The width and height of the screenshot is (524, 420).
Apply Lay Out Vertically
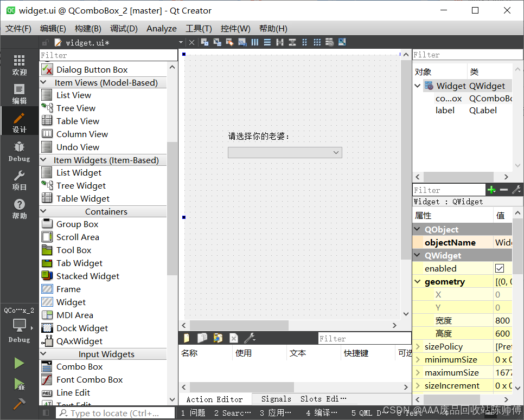point(267,42)
